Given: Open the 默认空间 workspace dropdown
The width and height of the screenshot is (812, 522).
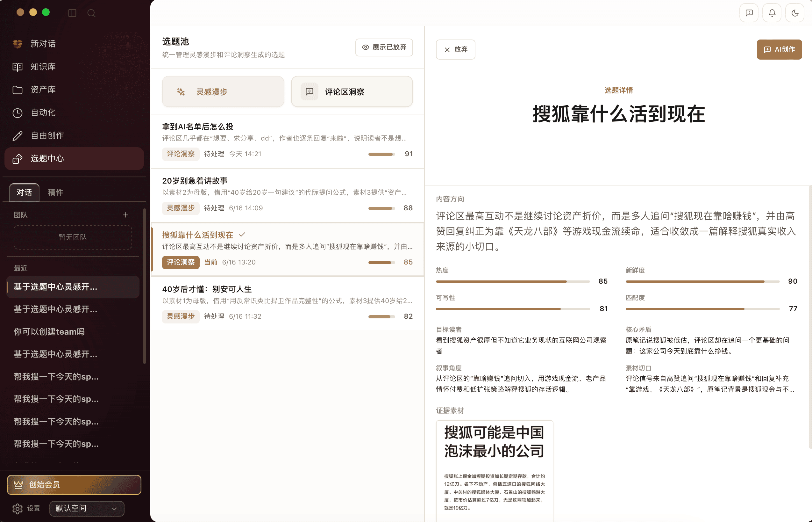Looking at the screenshot, I should click(x=87, y=508).
